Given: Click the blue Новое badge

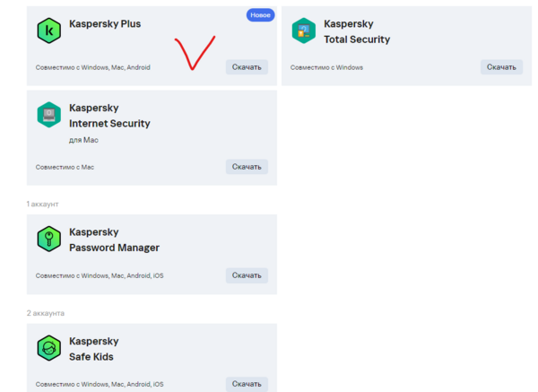Looking at the screenshot, I should coord(260,15).
